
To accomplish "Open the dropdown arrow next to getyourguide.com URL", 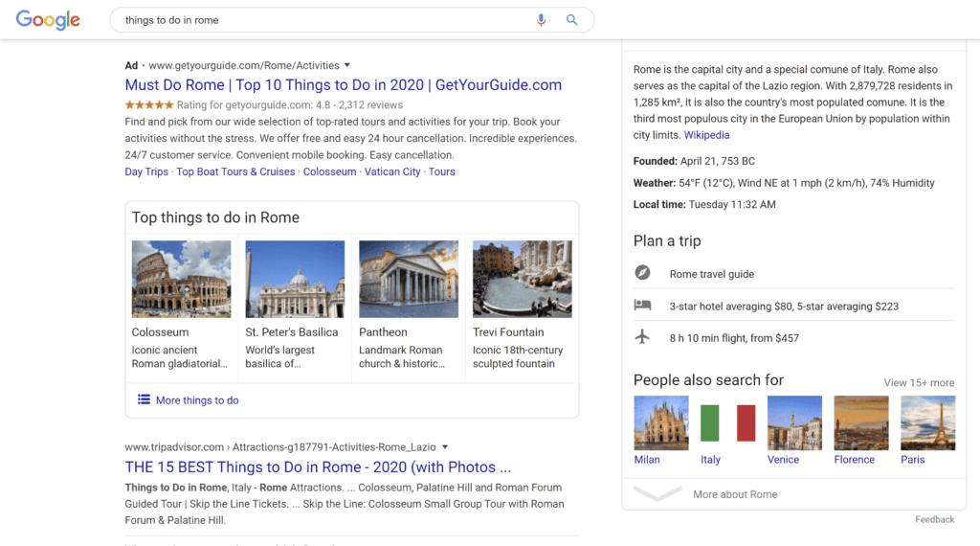I will tap(347, 65).
